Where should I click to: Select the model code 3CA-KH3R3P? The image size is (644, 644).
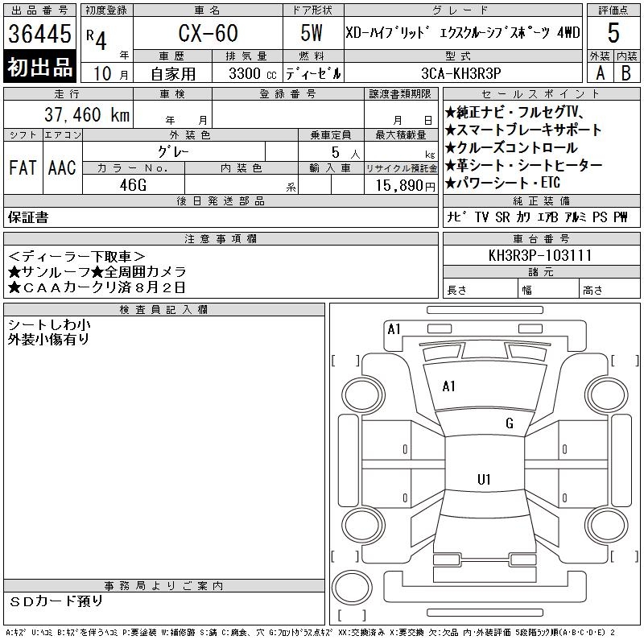point(460,73)
